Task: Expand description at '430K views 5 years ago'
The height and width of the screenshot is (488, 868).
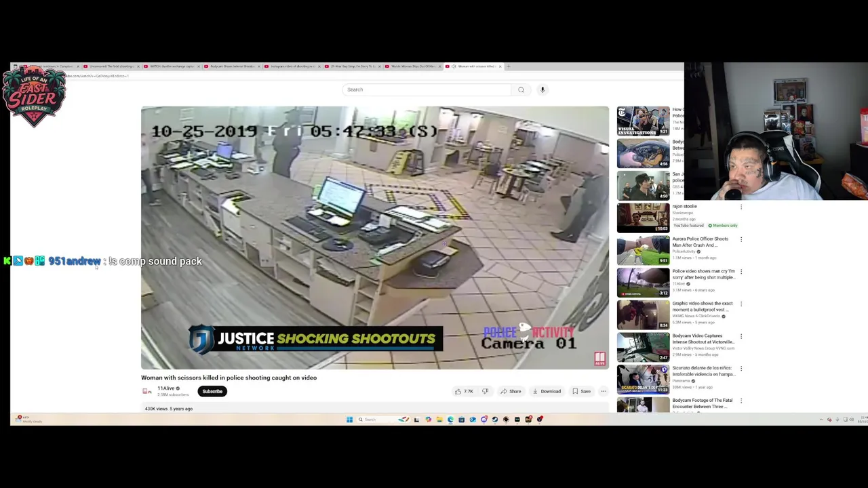Action: (x=169, y=409)
